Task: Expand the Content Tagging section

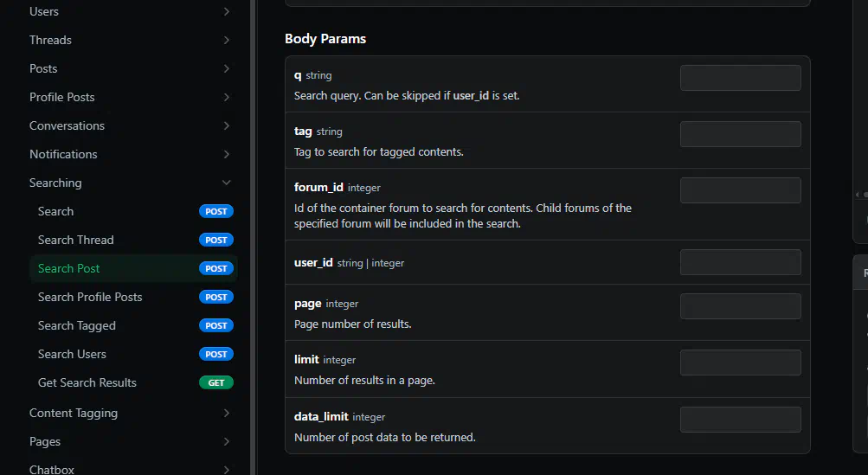Action: (x=74, y=413)
